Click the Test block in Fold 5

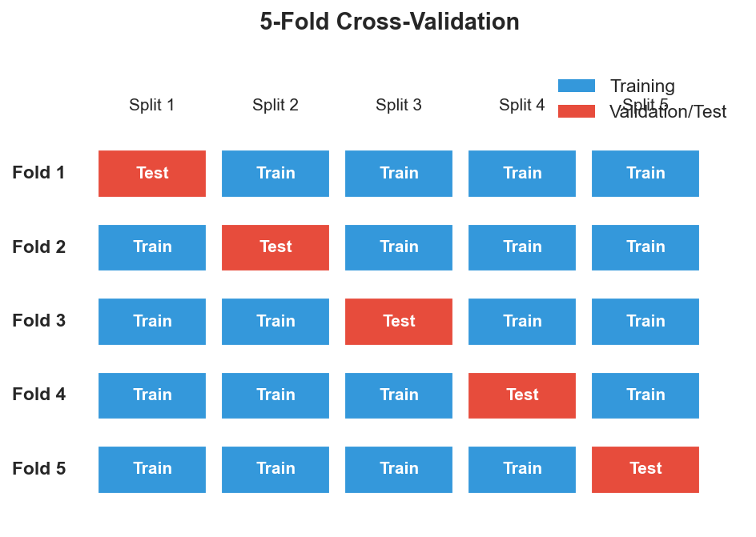pos(645,469)
